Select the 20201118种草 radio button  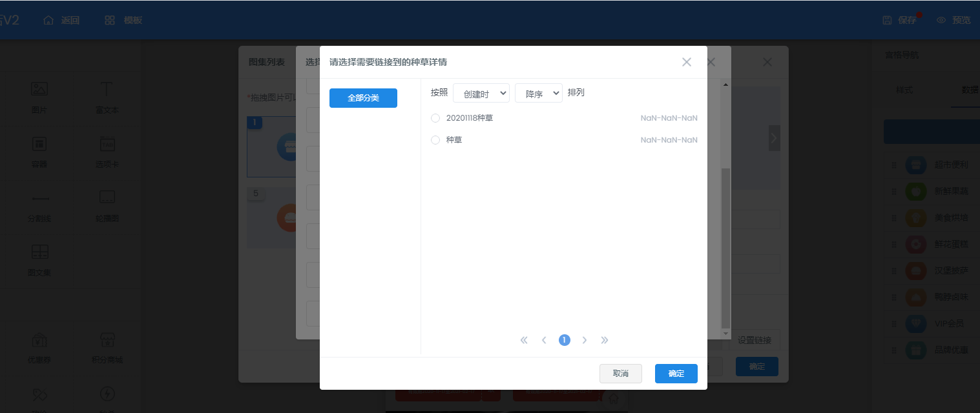click(435, 118)
